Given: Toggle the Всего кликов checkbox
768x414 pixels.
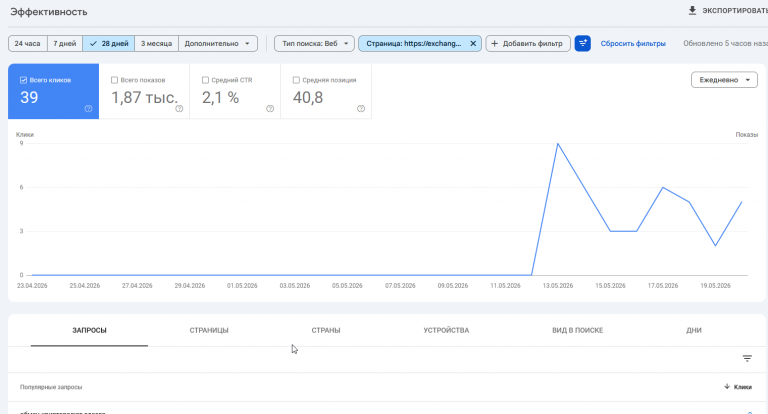Looking at the screenshot, I should pyautogui.click(x=23, y=80).
